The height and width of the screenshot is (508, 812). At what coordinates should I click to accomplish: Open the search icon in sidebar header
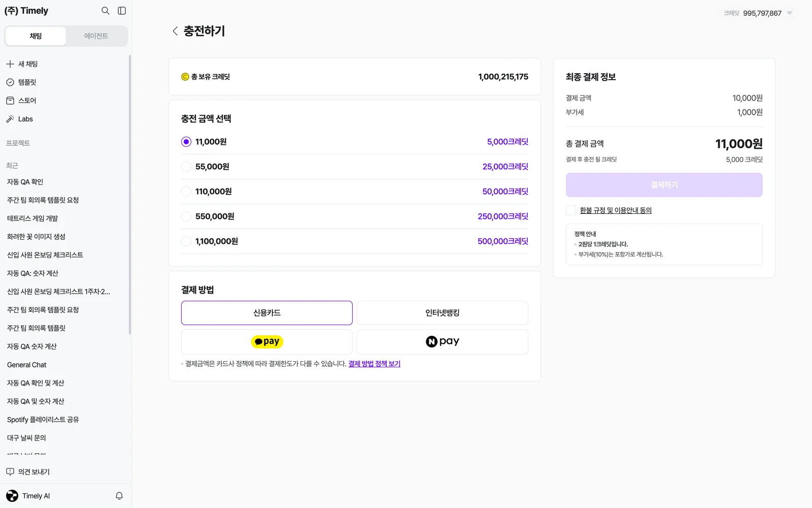click(x=106, y=11)
